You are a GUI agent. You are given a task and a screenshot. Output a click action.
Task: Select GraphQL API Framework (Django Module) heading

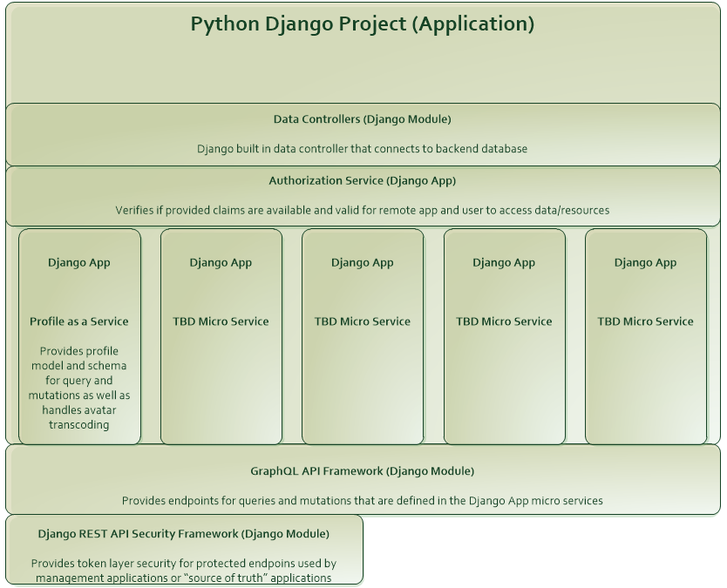[x=362, y=471]
